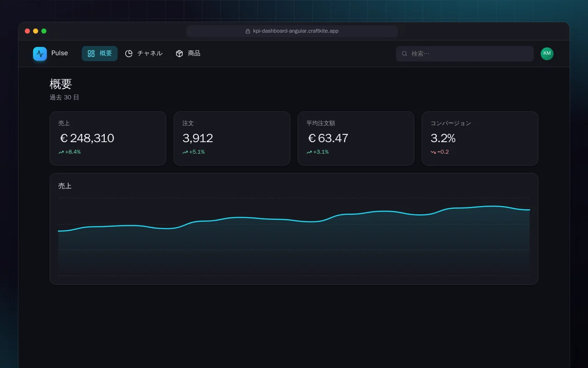Click the sales line chart area
The height and width of the screenshot is (368, 588).
pos(294,236)
